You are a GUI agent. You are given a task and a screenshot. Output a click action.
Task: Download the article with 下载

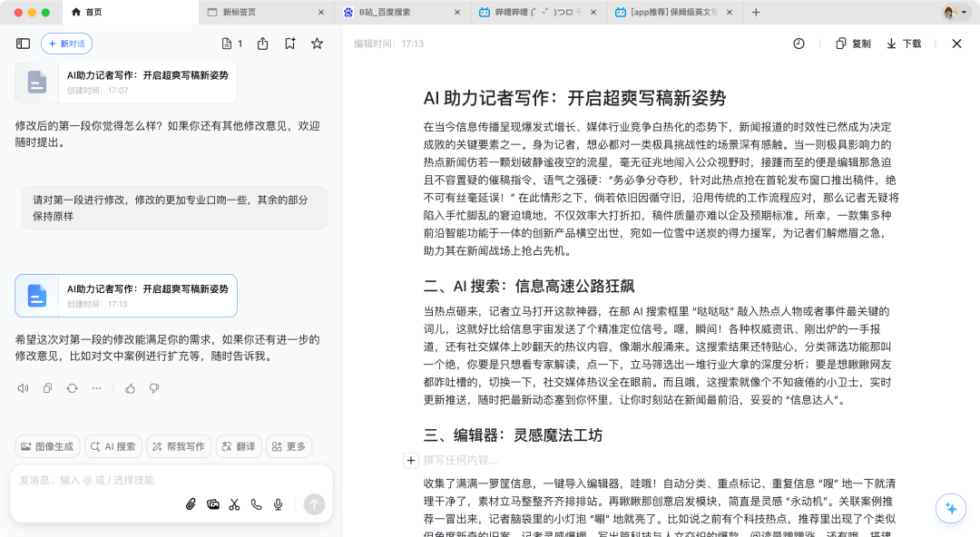pos(903,43)
